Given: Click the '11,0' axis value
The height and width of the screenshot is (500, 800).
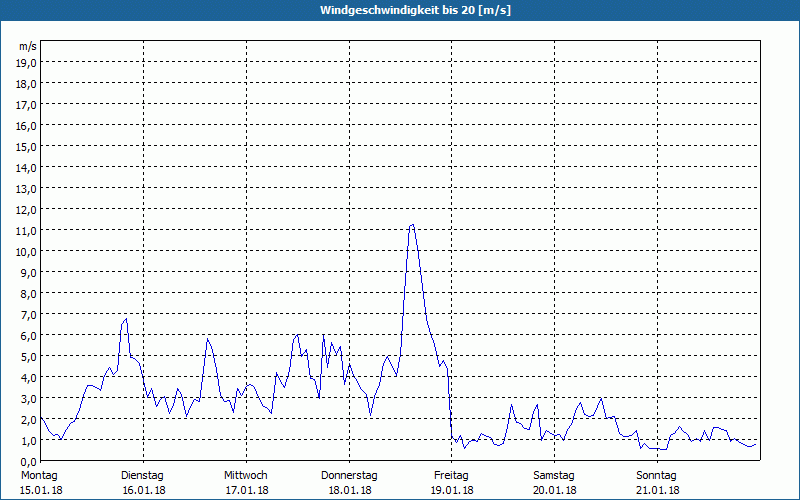Looking at the screenshot, I should click(26, 231).
